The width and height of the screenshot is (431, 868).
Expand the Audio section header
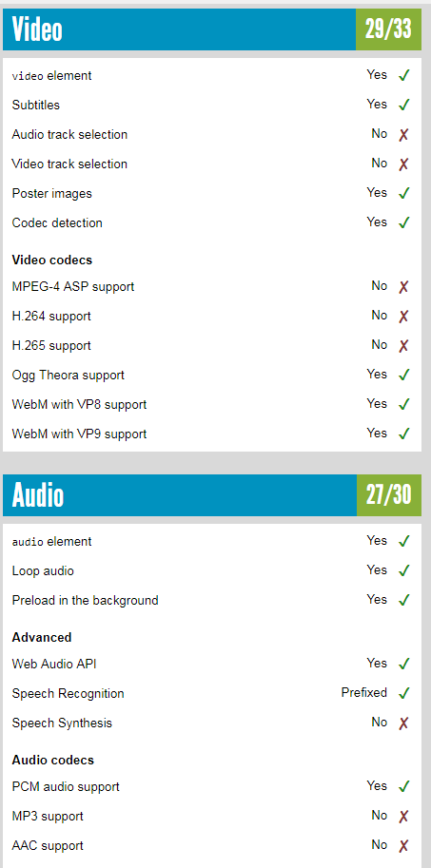click(180, 495)
